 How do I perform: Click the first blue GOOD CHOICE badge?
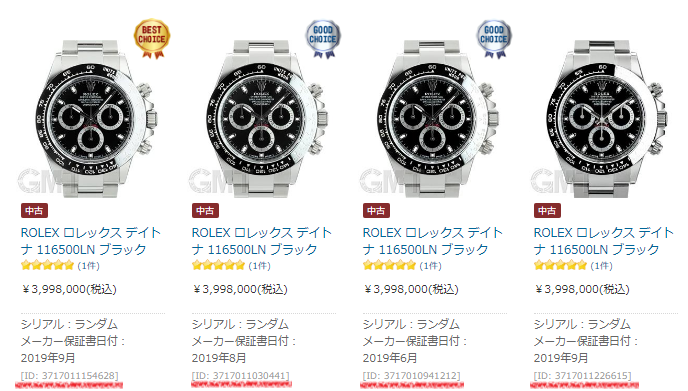pyautogui.click(x=323, y=39)
